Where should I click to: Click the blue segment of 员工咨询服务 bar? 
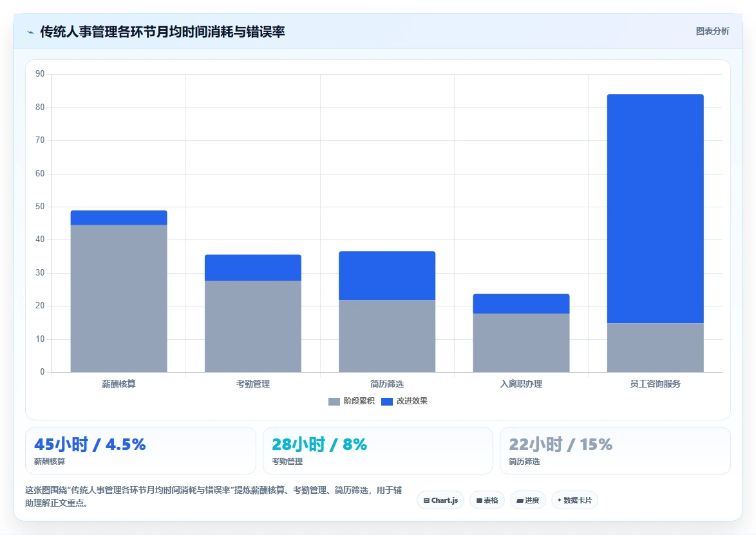[x=656, y=209]
